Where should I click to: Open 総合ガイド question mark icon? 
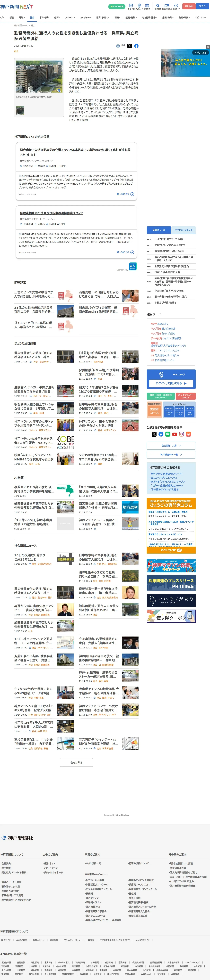click(176, 6)
